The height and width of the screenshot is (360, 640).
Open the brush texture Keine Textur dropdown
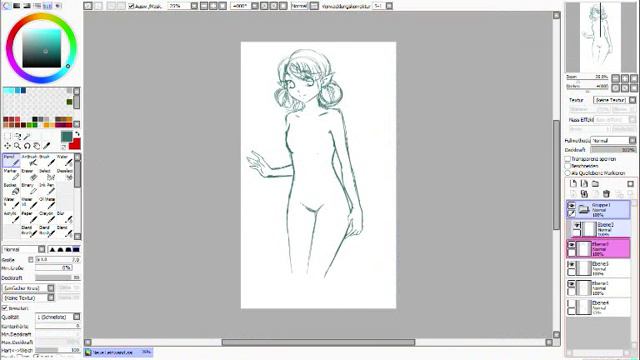(x=51, y=298)
